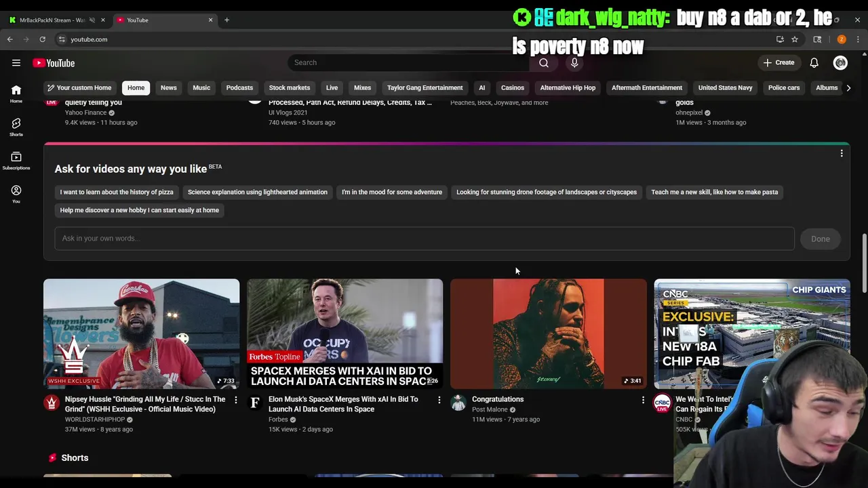Select the Stock markets chip

(x=290, y=87)
